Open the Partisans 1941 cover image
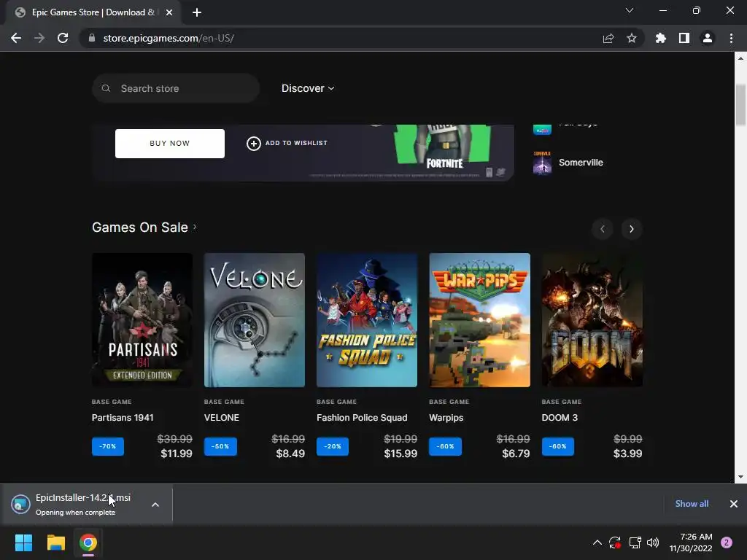The width and height of the screenshot is (747, 560). coord(142,320)
